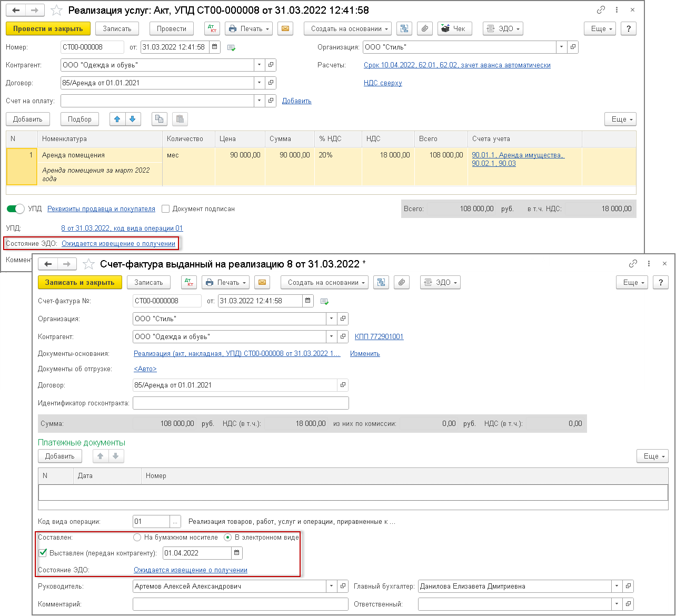Open the calendar next to the date 31.03.2022 12:41:58 in Реализация услуг
This screenshot has width=676, height=616.
[x=214, y=47]
